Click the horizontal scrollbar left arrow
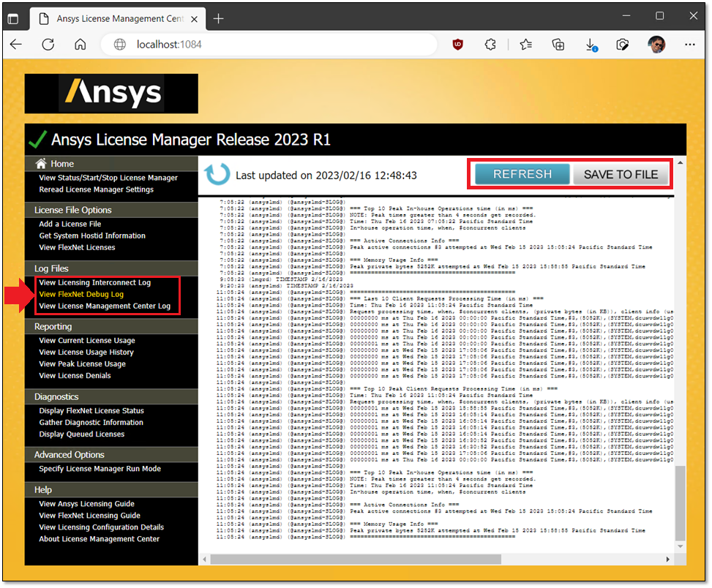This screenshot has height=588, width=712. pyautogui.click(x=205, y=559)
